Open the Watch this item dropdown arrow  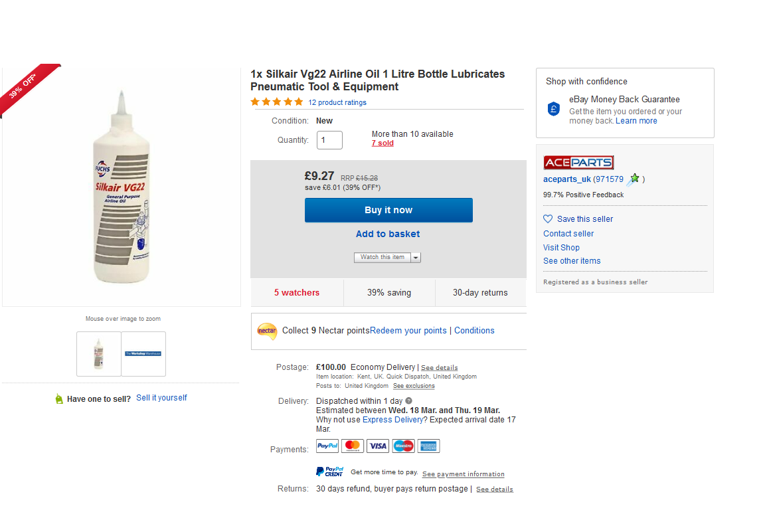(x=416, y=258)
